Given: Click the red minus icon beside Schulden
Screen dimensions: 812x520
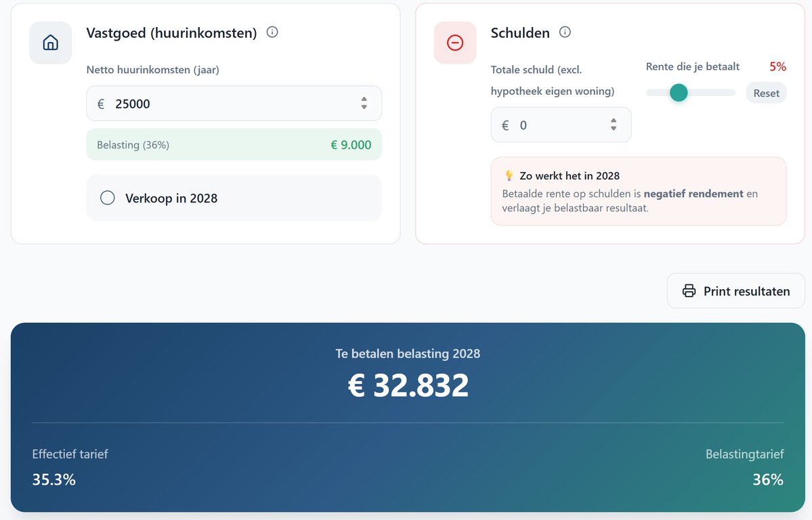Looking at the screenshot, I should click(454, 43).
